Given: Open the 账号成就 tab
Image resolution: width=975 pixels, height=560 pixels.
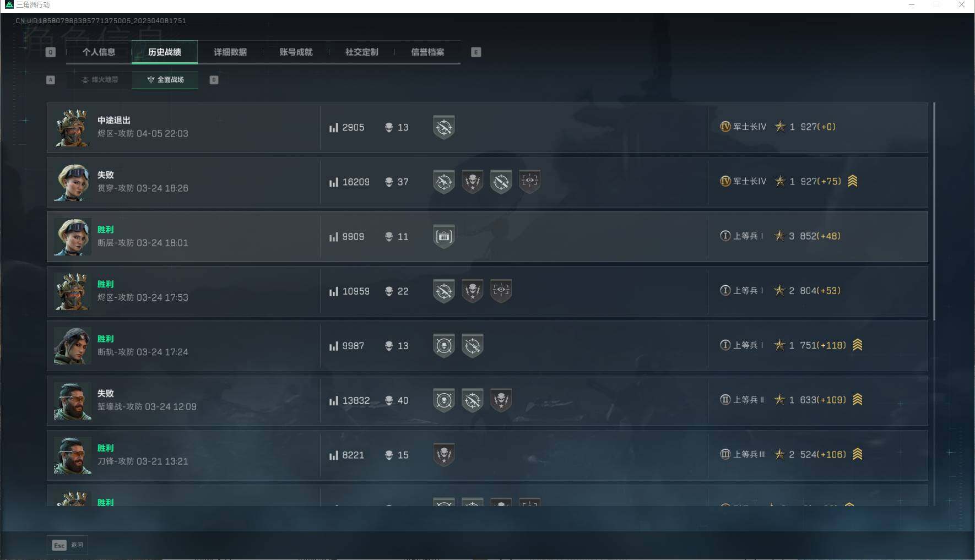Looking at the screenshot, I should [296, 52].
